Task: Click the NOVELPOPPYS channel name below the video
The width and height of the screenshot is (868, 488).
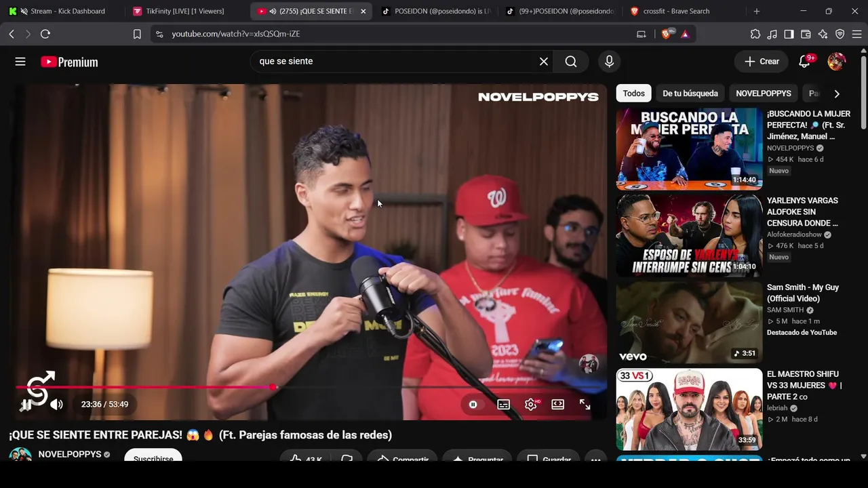Action: (x=70, y=454)
